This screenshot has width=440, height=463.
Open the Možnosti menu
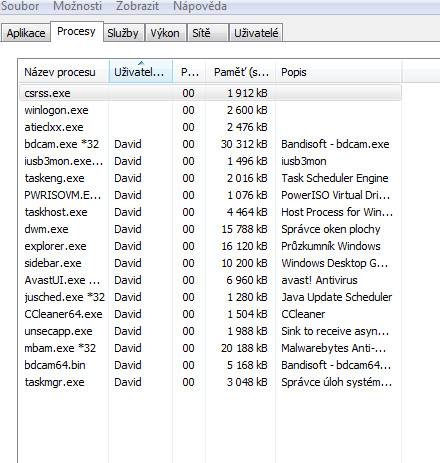(77, 6)
